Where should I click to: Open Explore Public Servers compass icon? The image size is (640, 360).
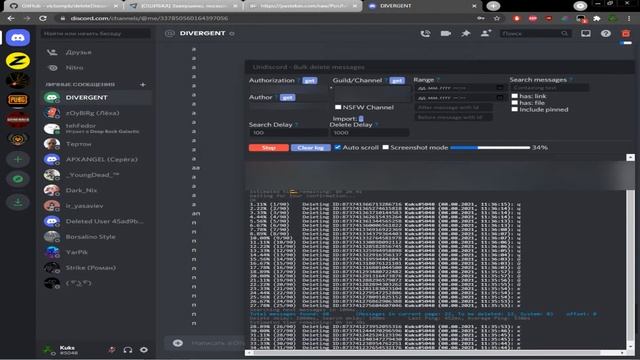(x=18, y=179)
